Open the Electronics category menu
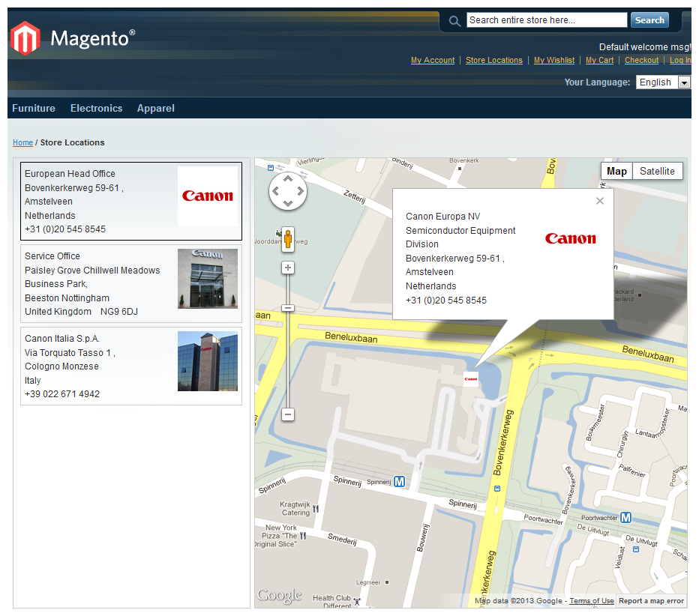Image resolution: width=699 pixels, height=616 pixels. pos(96,108)
